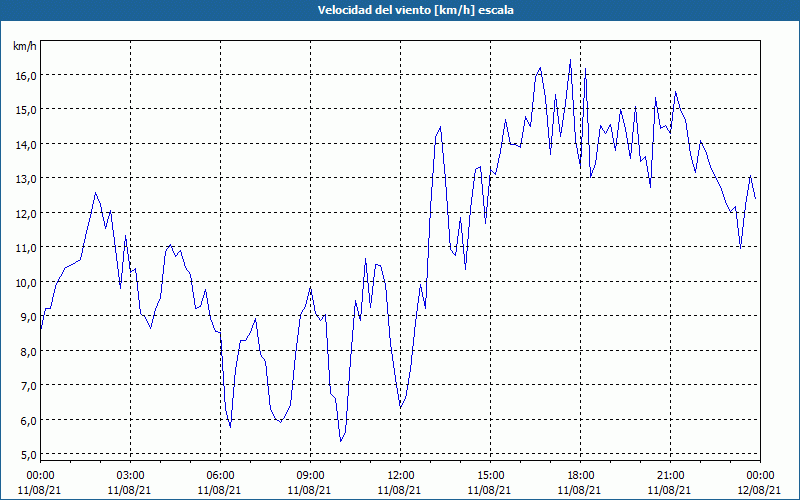Click the 14,0 y-axis label

tap(27, 145)
